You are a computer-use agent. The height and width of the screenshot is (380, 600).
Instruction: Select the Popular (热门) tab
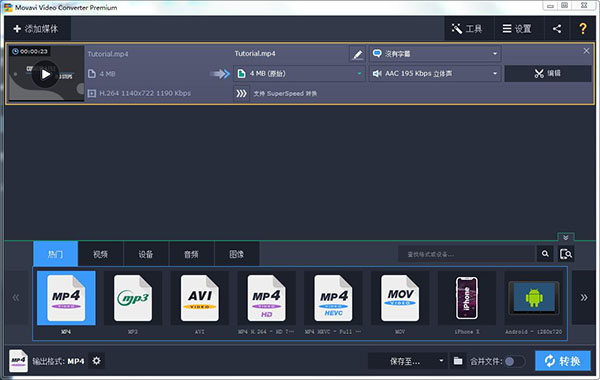tap(55, 254)
